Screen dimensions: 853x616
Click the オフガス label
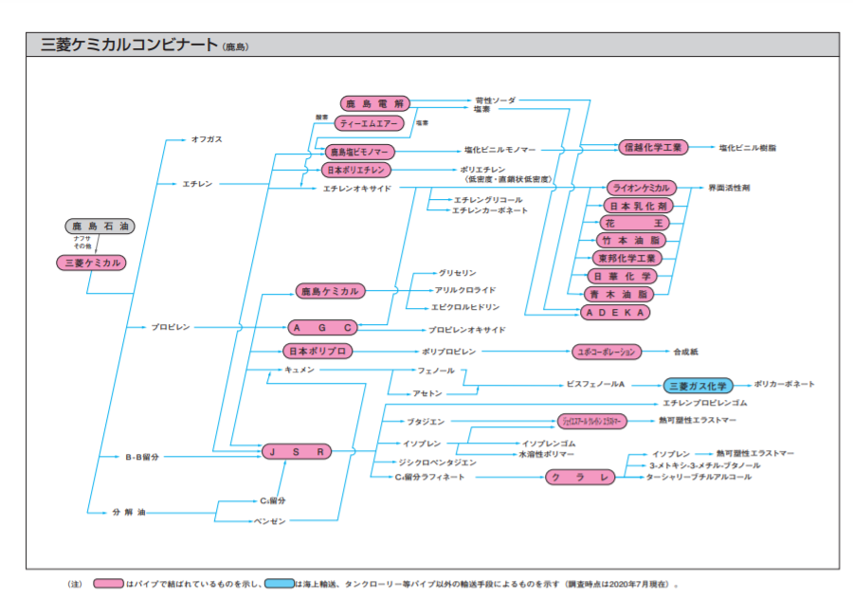[207, 139]
